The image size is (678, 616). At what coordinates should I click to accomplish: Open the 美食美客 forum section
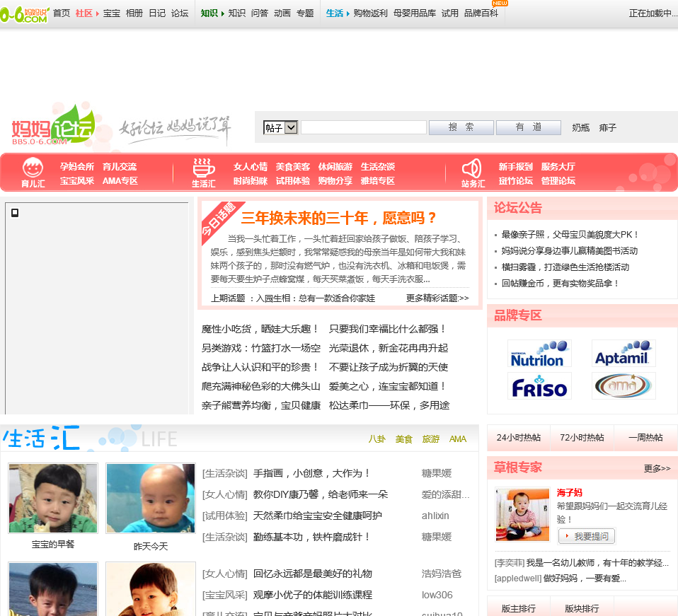coord(293,167)
